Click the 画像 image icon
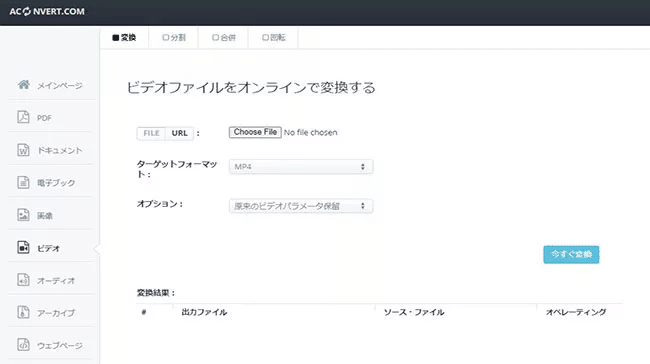 pos(23,215)
